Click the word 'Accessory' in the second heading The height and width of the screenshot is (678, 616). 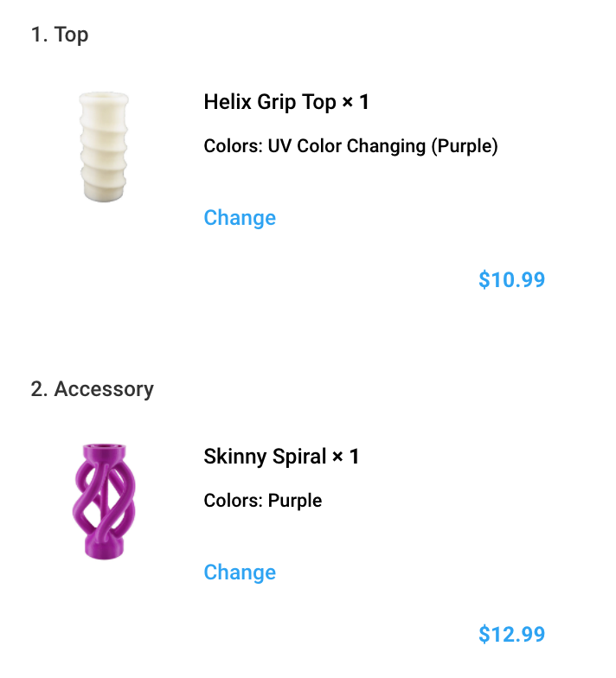coord(104,389)
